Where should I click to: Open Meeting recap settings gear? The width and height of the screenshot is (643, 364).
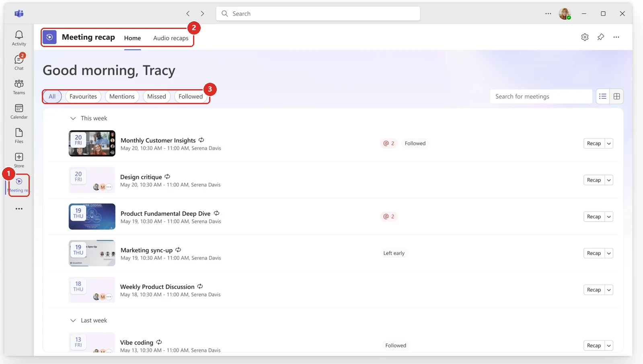coord(585,37)
